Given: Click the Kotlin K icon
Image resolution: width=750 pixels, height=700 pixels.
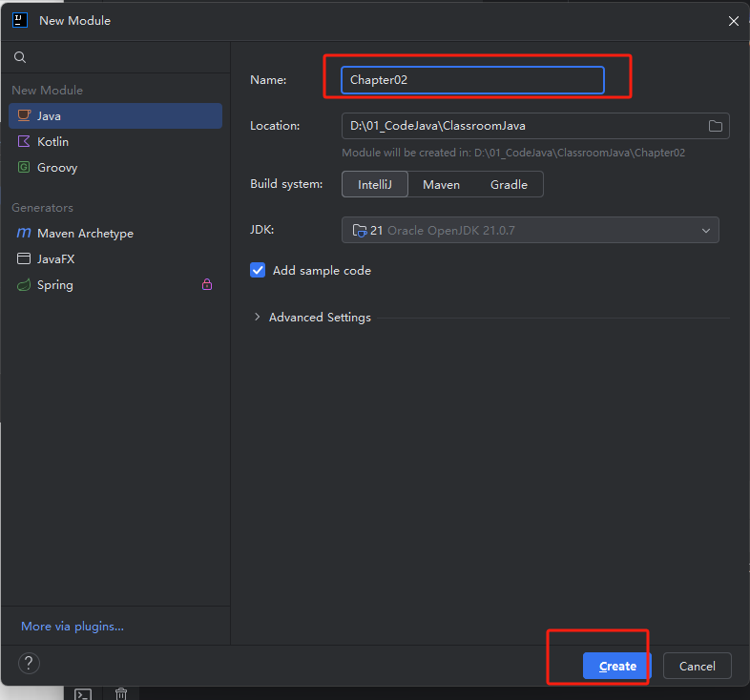Looking at the screenshot, I should 24,141.
